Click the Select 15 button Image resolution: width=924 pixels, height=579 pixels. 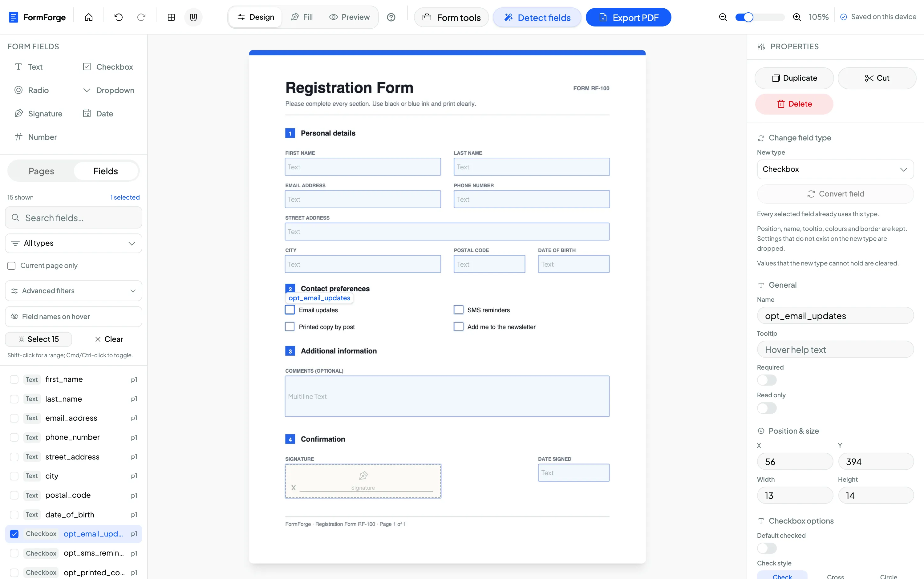click(38, 339)
